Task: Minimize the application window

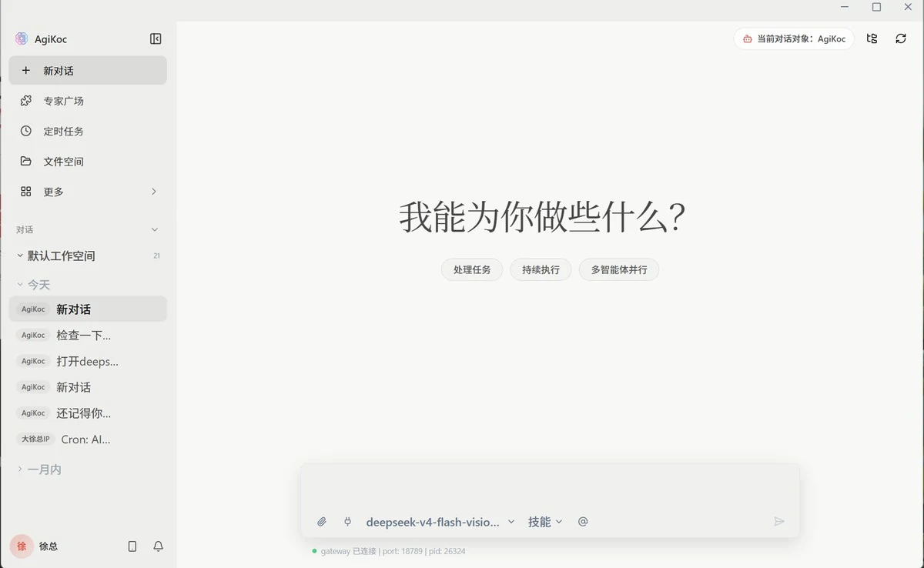Action: [845, 7]
